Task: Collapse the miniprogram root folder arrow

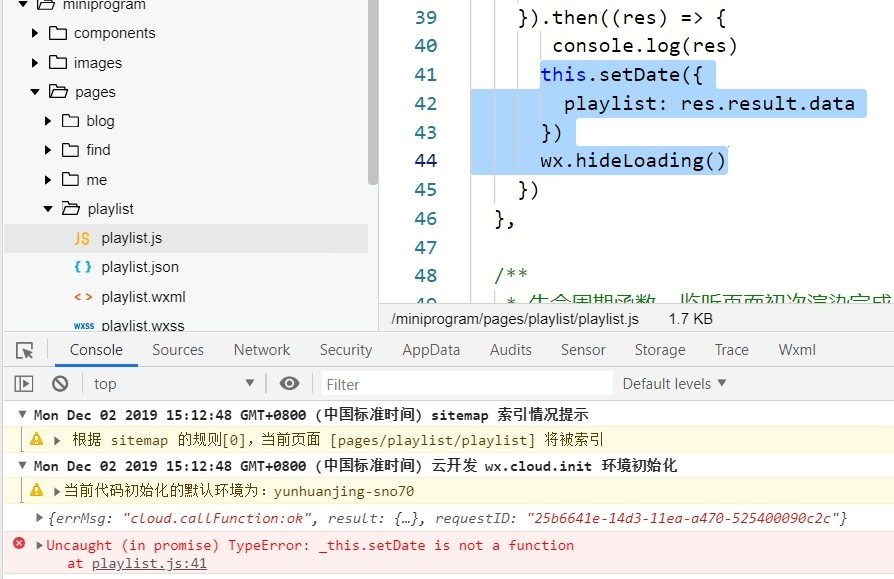Action: point(23,5)
